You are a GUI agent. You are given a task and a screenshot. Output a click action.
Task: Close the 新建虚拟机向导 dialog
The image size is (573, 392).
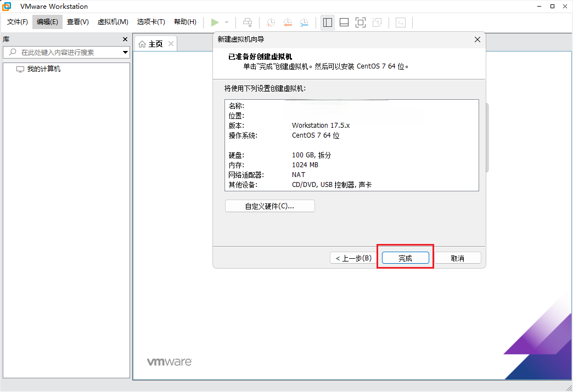pyautogui.click(x=477, y=39)
